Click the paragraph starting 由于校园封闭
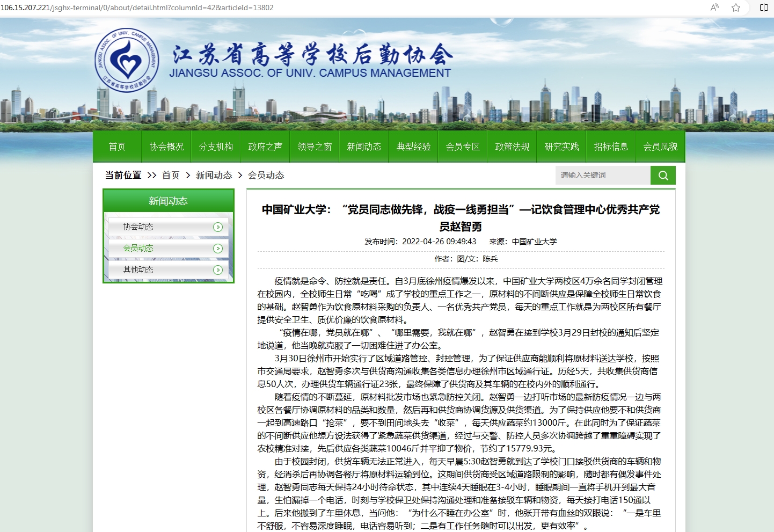The height and width of the screenshot is (532, 774). click(459, 493)
